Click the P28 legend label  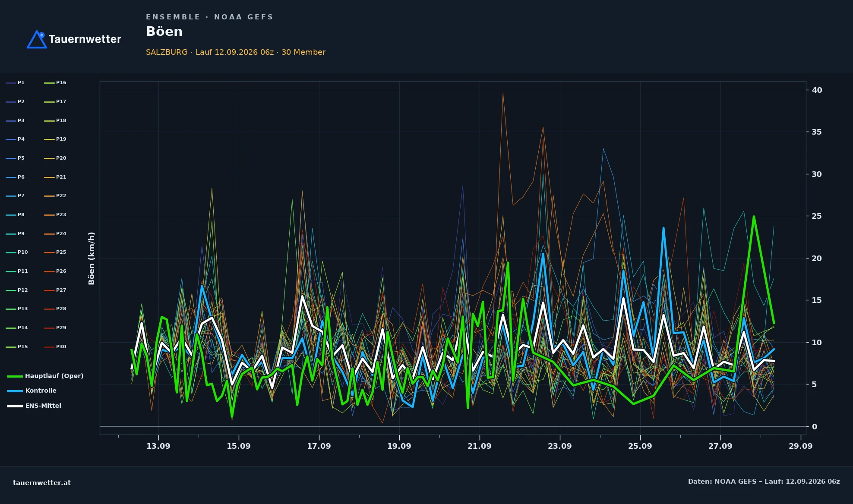point(61,309)
